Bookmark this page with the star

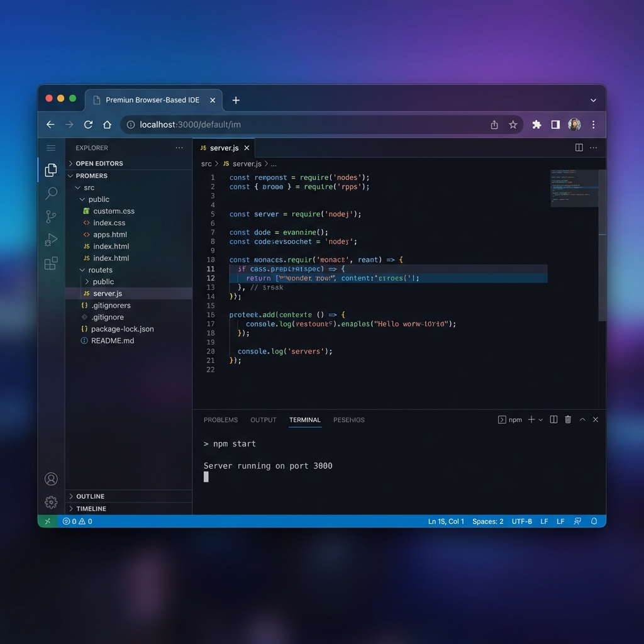tap(513, 125)
